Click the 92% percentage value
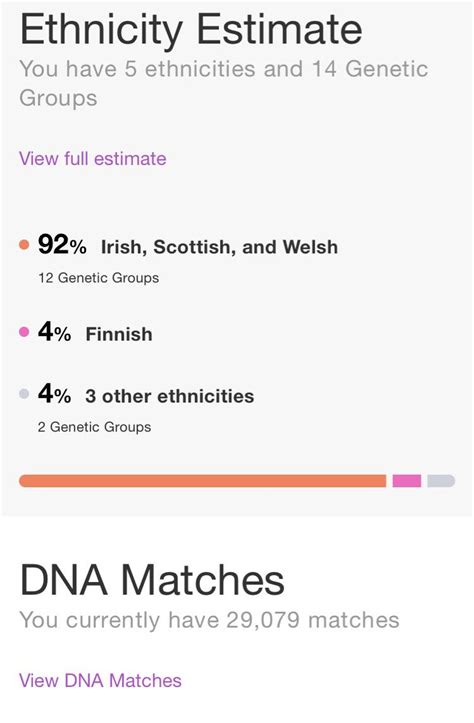 tap(62, 245)
